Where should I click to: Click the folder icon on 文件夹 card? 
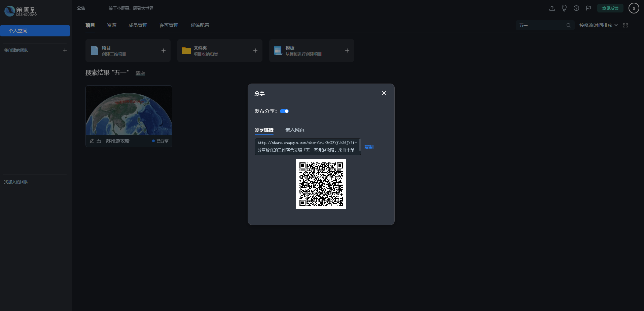[x=186, y=51]
